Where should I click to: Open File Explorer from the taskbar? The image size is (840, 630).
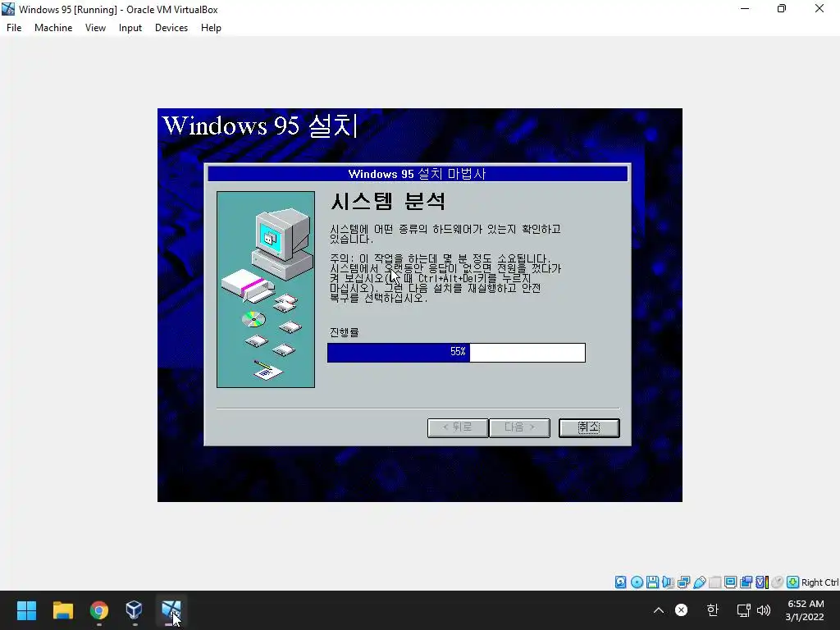[62, 610]
